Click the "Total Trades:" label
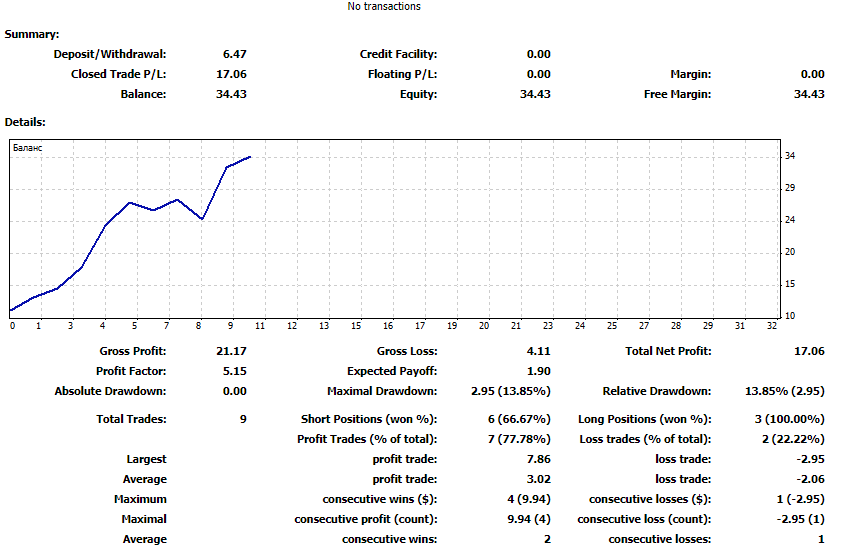 tap(131, 419)
